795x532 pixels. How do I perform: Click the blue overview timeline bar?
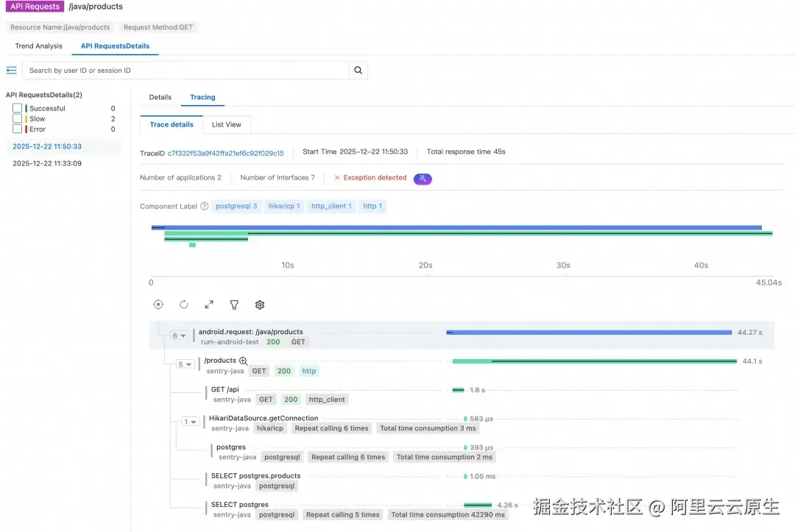456,228
